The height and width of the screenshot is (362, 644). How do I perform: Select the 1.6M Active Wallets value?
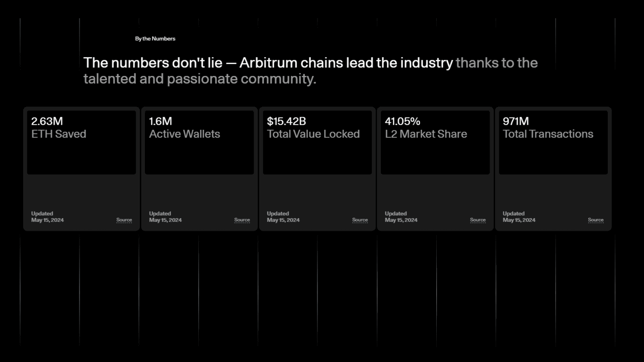[x=160, y=121]
